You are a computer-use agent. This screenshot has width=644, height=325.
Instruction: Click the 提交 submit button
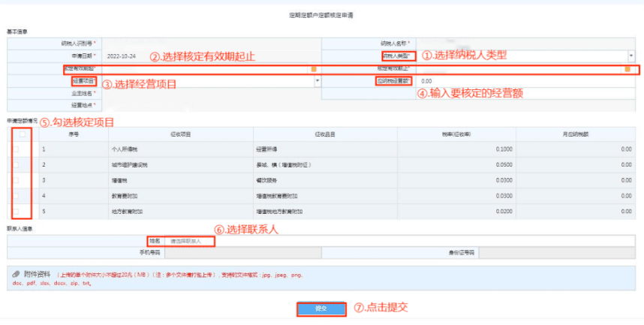click(x=321, y=309)
